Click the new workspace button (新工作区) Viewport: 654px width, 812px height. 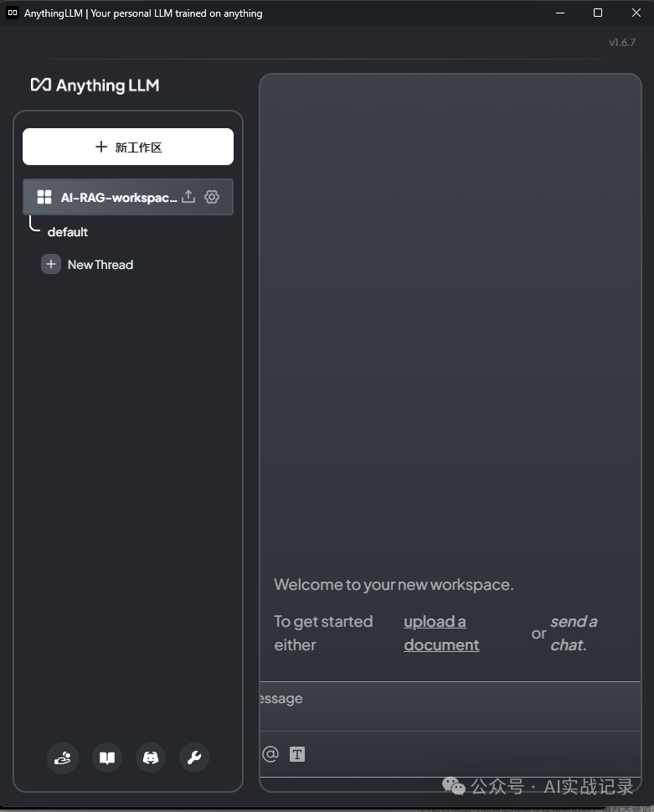pyautogui.click(x=128, y=147)
